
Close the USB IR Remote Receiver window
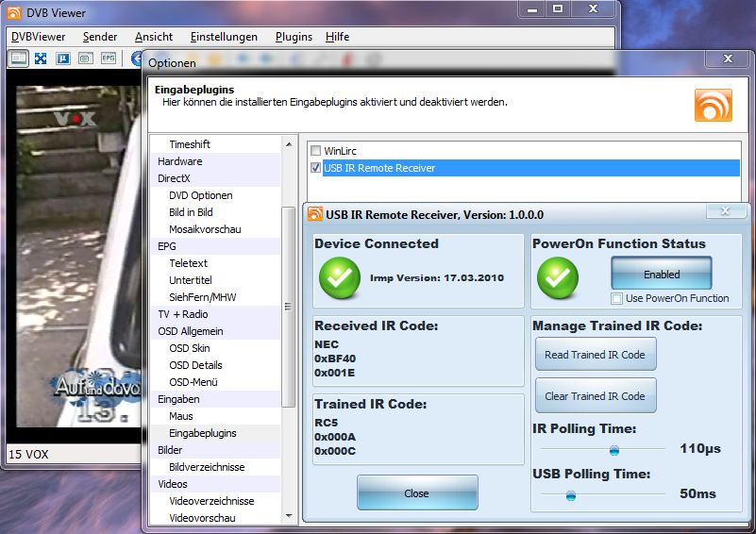pos(725,210)
